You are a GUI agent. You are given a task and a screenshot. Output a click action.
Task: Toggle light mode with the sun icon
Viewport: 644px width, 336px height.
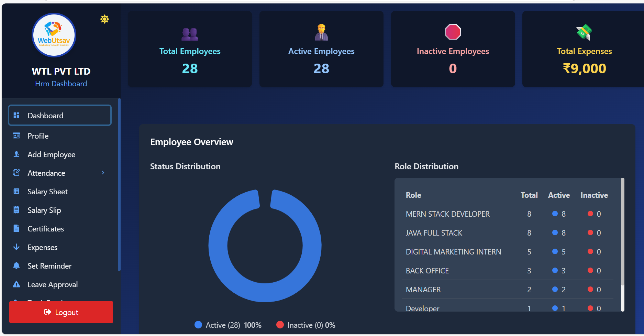coord(104,19)
